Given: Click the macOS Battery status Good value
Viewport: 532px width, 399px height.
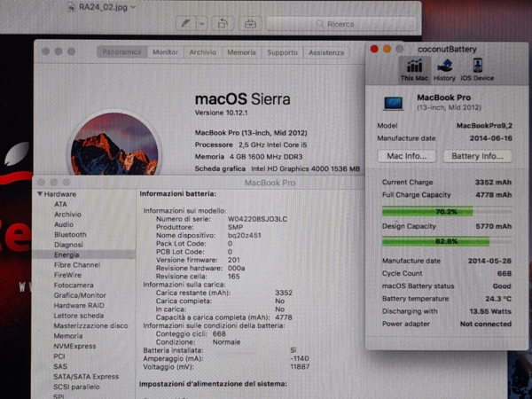Looking at the screenshot, I should 502,286.
